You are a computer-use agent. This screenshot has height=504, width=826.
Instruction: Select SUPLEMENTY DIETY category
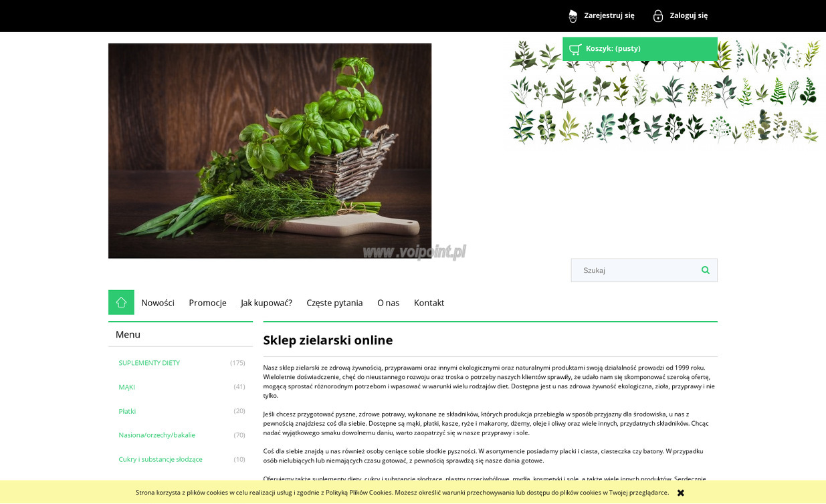[x=149, y=363]
